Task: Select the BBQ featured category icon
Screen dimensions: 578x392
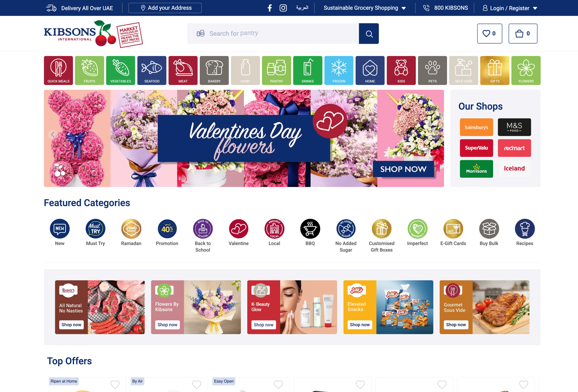Action: click(x=310, y=229)
